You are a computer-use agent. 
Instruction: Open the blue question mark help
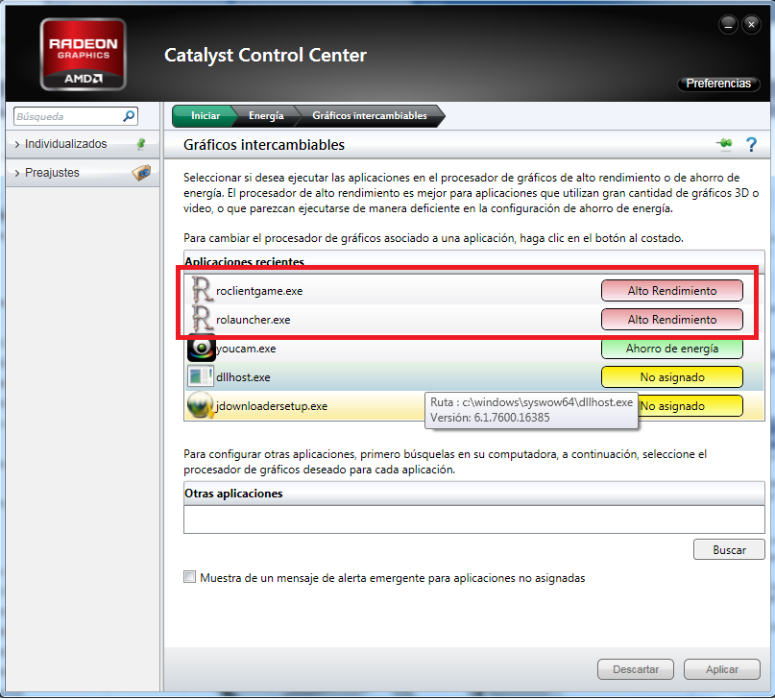coord(751,144)
